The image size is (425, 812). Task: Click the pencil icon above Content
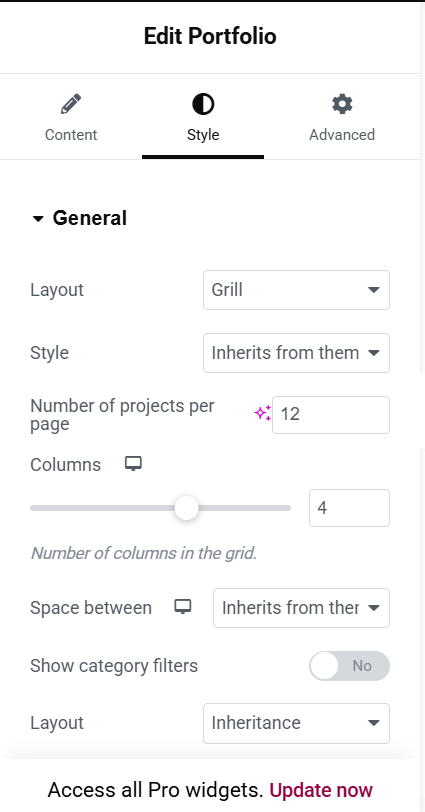click(71, 104)
